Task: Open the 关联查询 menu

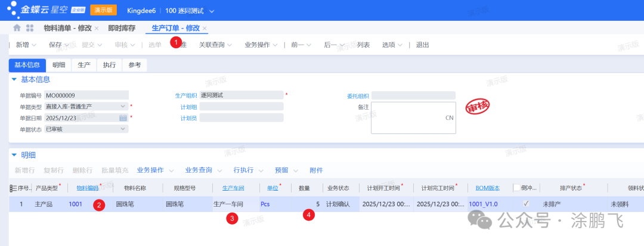Action: tap(215, 45)
